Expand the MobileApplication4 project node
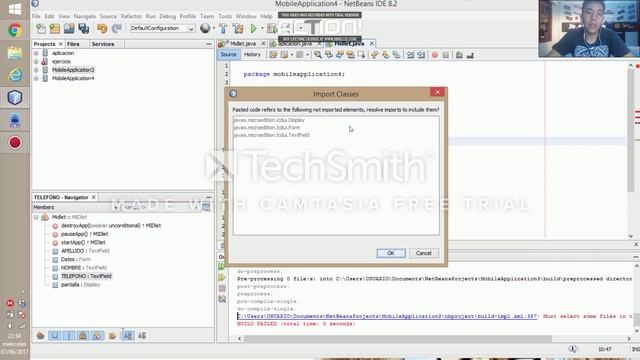The width and height of the screenshot is (640, 360). click(36, 78)
